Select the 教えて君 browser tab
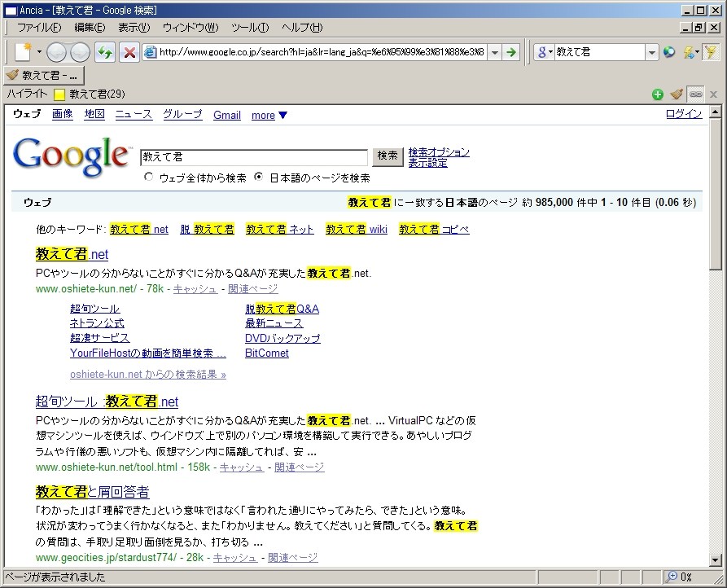This screenshot has height=588, width=727. [x=45, y=75]
